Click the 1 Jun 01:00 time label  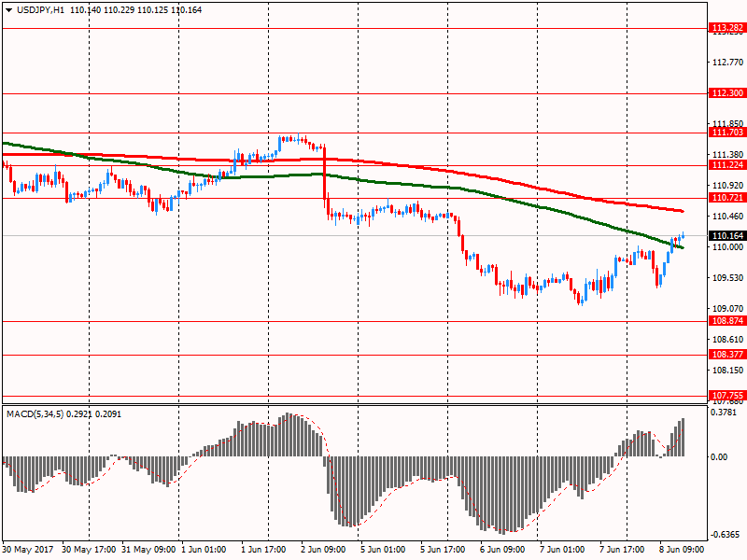tap(204, 550)
